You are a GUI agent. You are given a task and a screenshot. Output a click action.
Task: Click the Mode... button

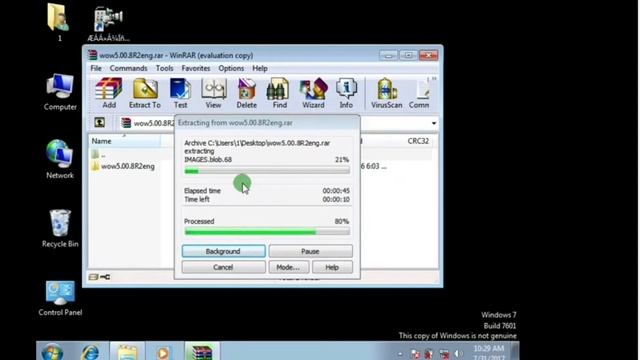click(288, 267)
